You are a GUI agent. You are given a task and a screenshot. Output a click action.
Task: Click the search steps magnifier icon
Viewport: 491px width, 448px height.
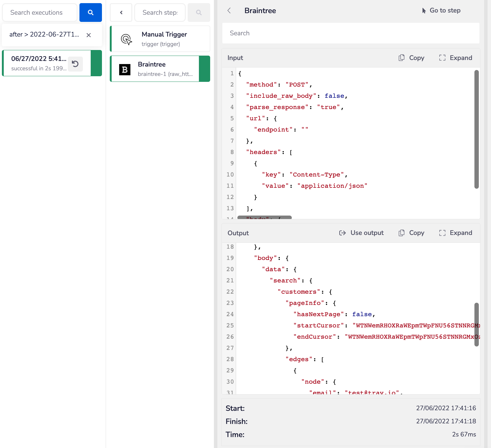[199, 12]
